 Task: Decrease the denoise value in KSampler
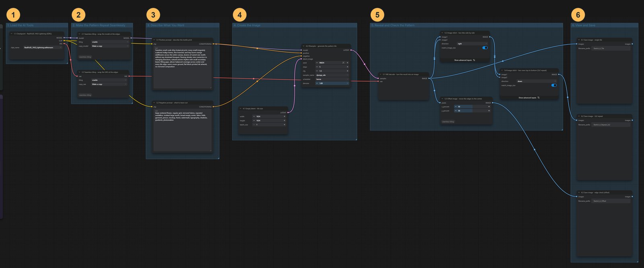pos(317,83)
